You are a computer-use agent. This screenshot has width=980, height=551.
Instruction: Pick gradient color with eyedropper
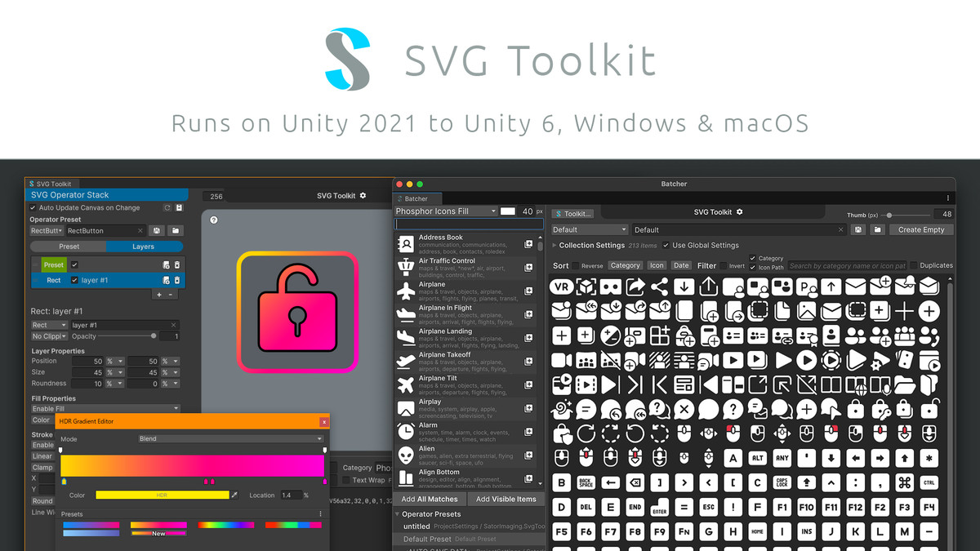[x=235, y=495]
